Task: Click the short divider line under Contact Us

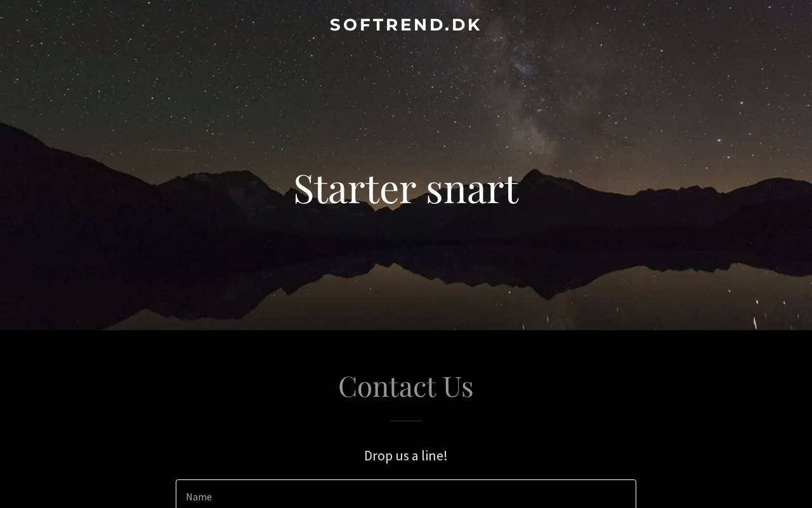Action: [406, 420]
